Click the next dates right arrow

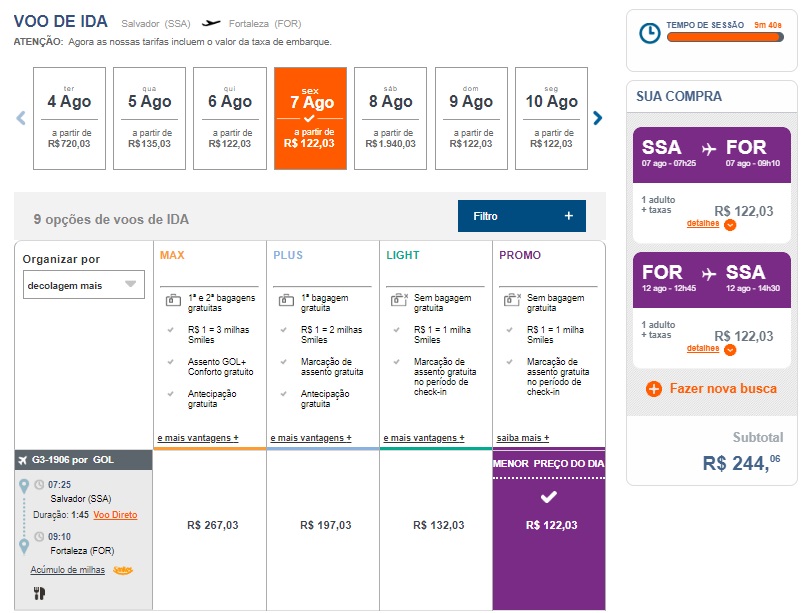coord(598,118)
